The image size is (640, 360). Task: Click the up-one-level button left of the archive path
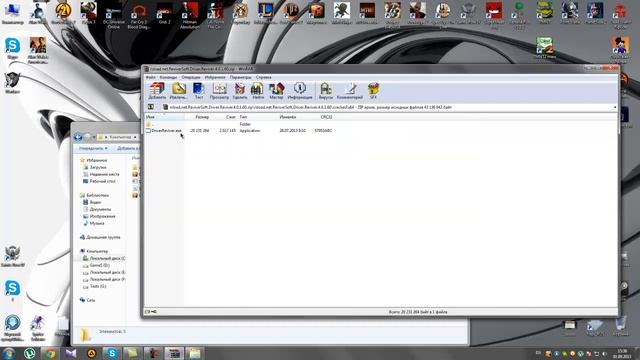pos(151,107)
